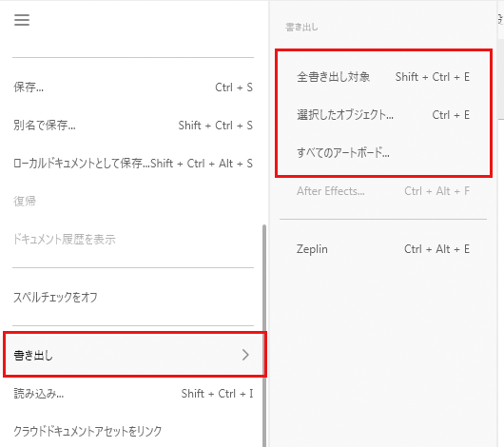Click the Ctrl + S shortcut label
Viewport: 504px width, 447px height.
(x=234, y=87)
